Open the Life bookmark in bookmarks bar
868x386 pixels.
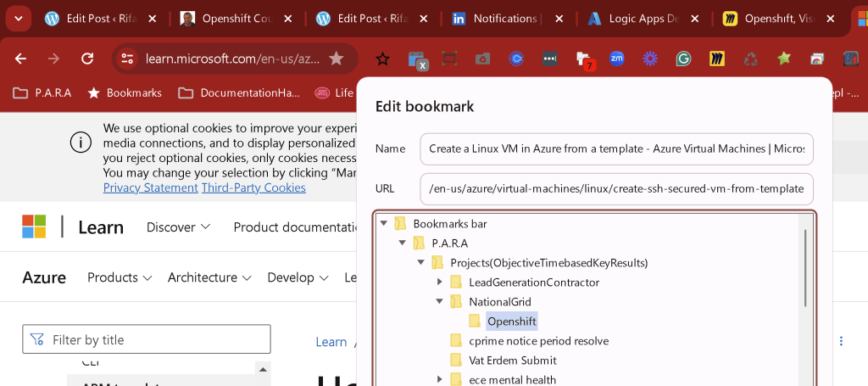tap(334, 93)
